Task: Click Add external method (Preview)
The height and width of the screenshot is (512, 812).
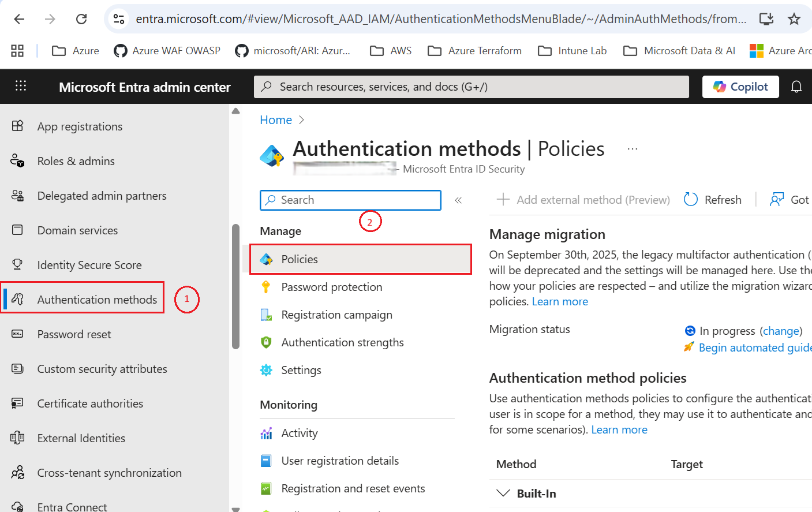Action: tap(583, 200)
